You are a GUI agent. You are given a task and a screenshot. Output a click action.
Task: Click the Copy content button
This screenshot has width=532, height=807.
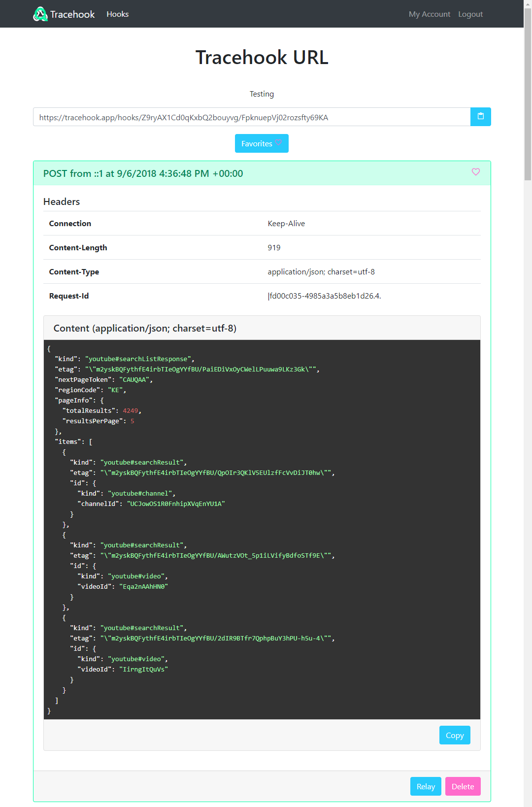pos(455,735)
